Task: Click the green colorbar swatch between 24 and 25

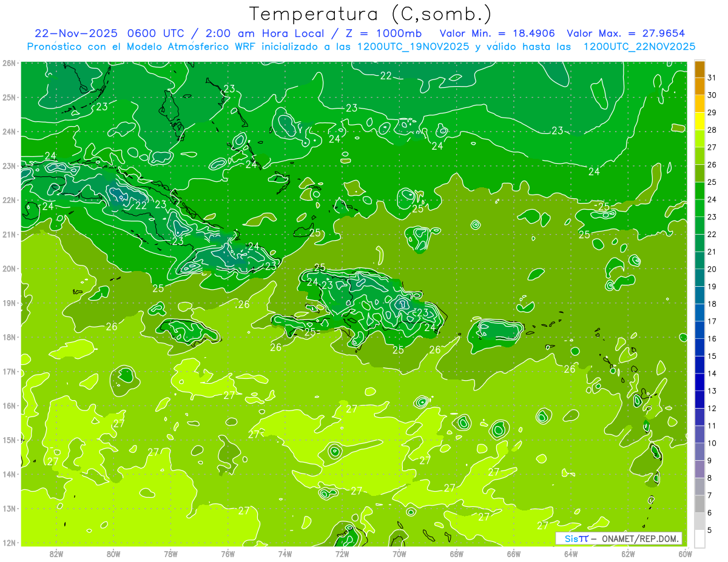Action: point(699,190)
